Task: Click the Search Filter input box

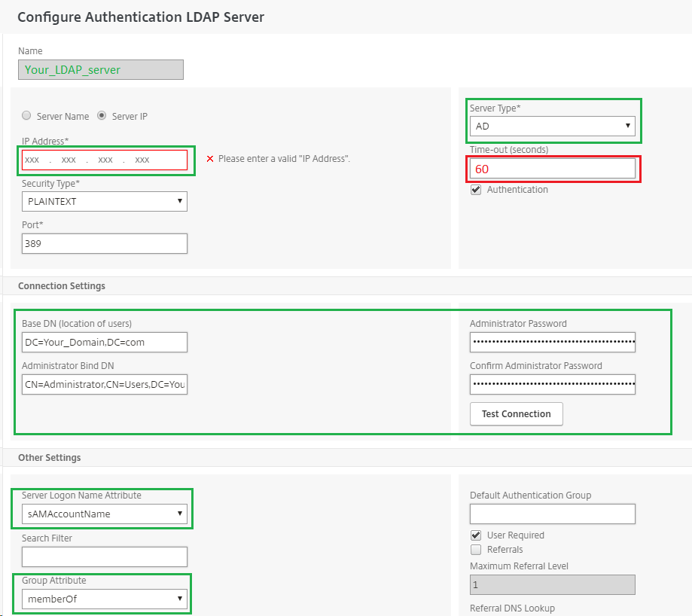Action: 104,557
